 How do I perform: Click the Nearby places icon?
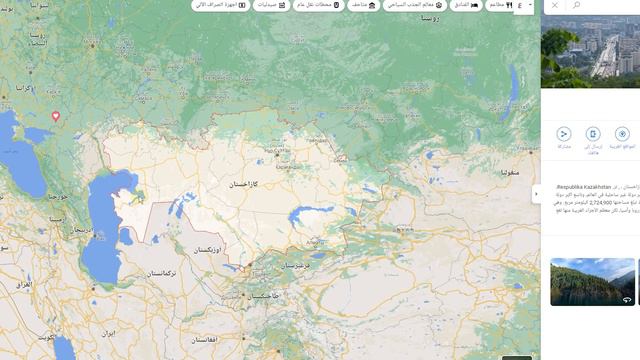622,134
